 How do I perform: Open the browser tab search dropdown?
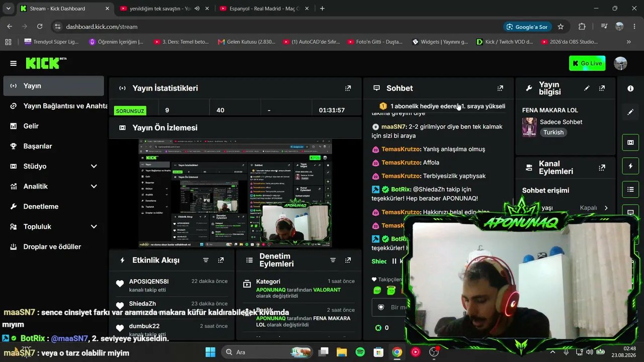pyautogui.click(x=8, y=9)
